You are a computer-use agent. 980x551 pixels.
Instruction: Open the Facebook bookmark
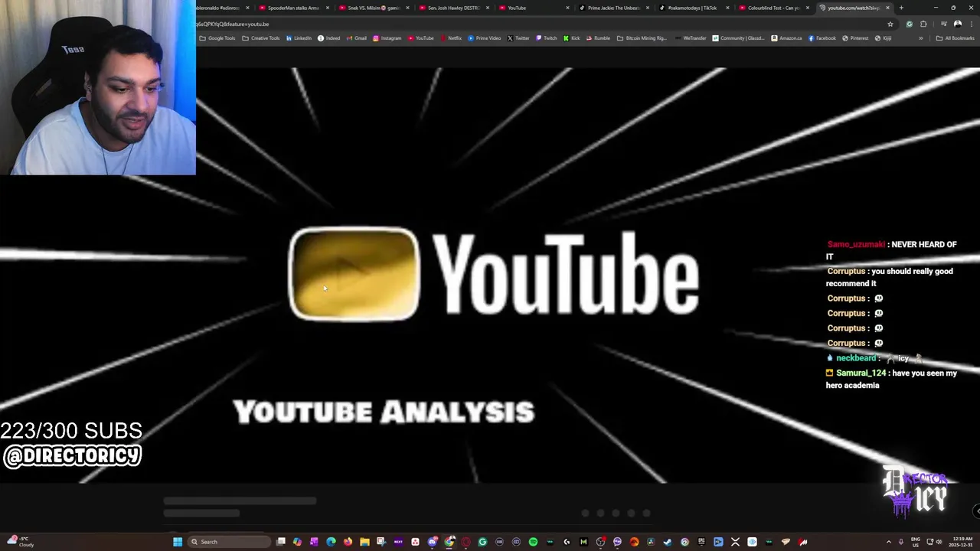(x=822, y=38)
